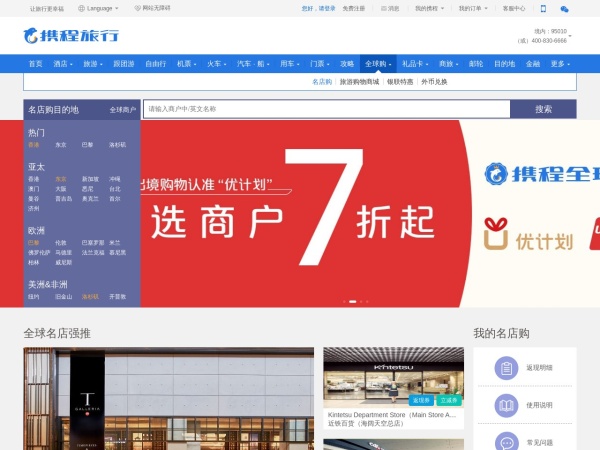Image resolution: width=600 pixels, height=450 pixels.
Task: Click the 使用说明 open-book icon
Action: 506,405
